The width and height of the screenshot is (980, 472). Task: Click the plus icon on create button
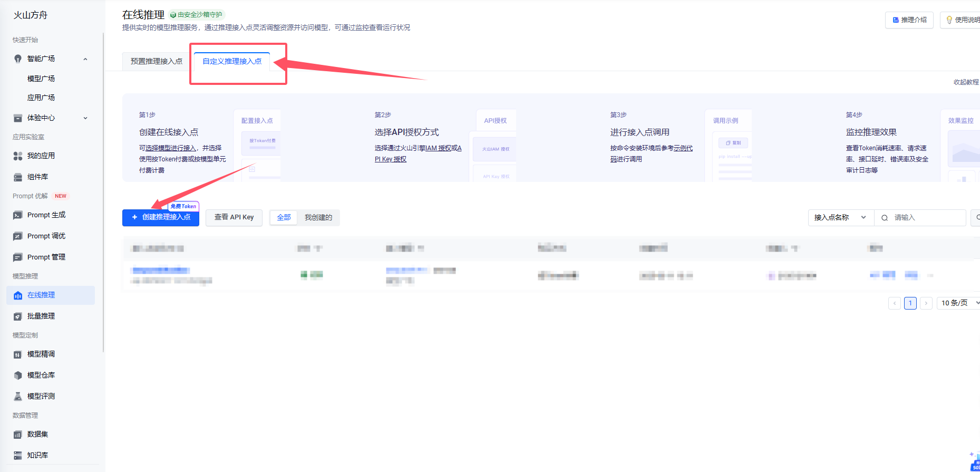pyautogui.click(x=134, y=217)
